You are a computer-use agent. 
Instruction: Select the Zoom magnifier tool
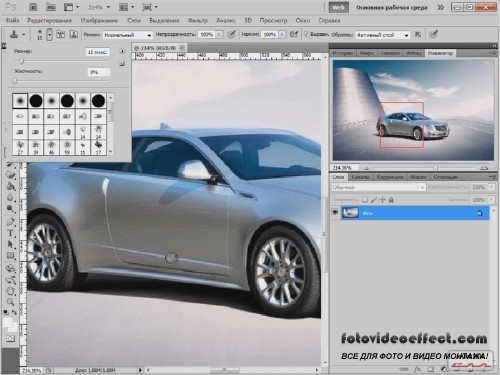[x=10, y=302]
